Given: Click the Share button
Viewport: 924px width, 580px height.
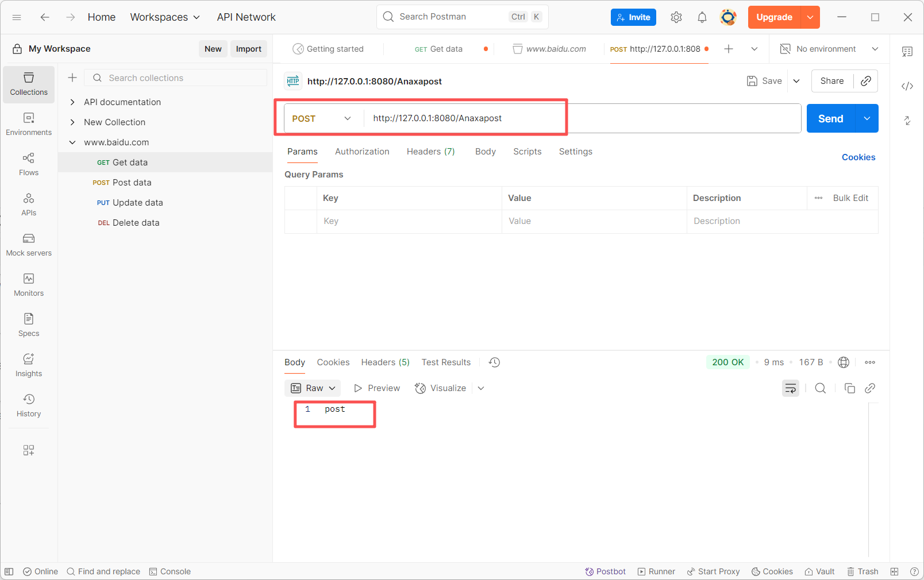Looking at the screenshot, I should (832, 81).
